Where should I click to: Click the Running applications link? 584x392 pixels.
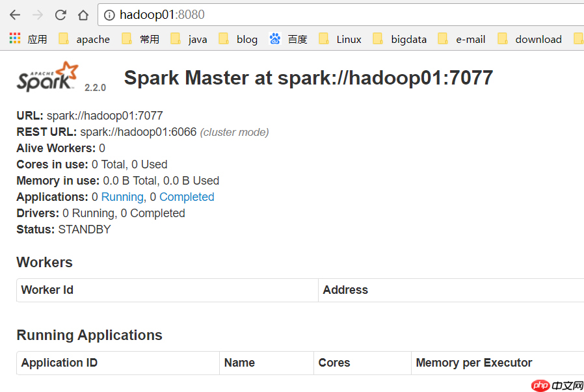pyautogui.click(x=122, y=196)
